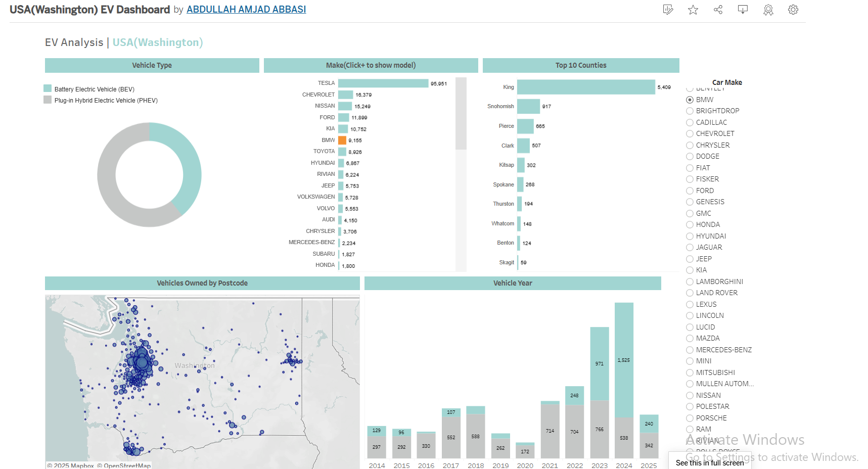Select the orange BMW bar
The width and height of the screenshot is (868, 469).
point(342,140)
